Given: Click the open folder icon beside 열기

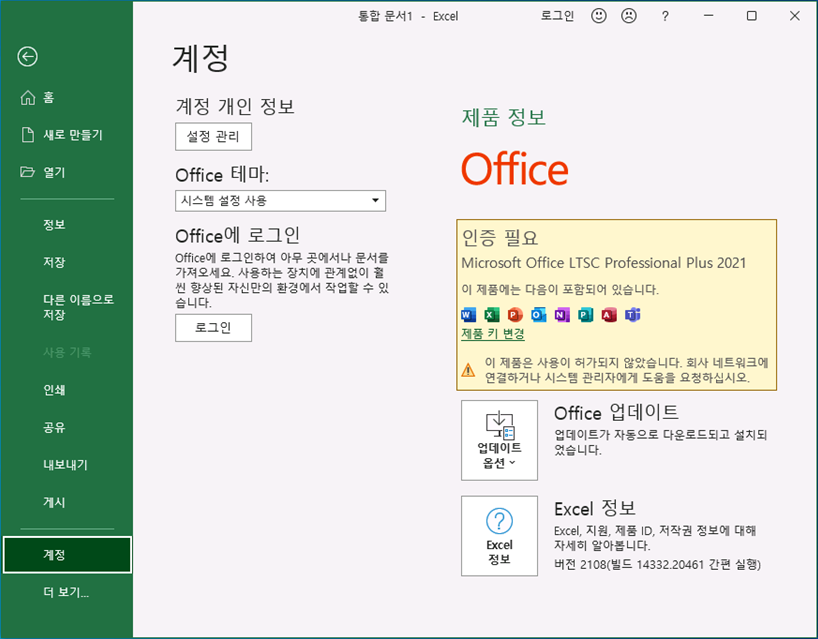Looking at the screenshot, I should 27,172.
